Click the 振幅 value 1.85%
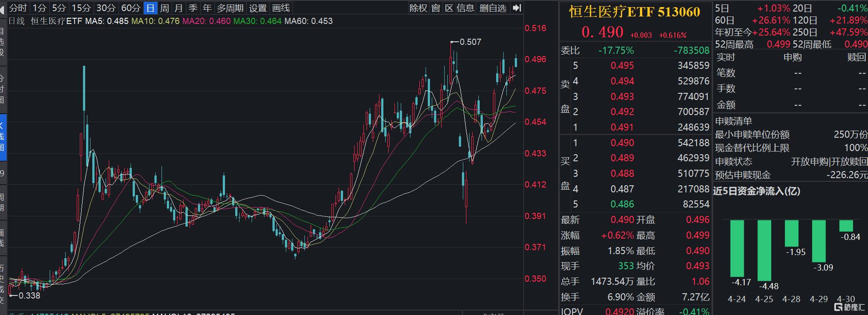Viewport: 868px width, 315px height. (621, 251)
